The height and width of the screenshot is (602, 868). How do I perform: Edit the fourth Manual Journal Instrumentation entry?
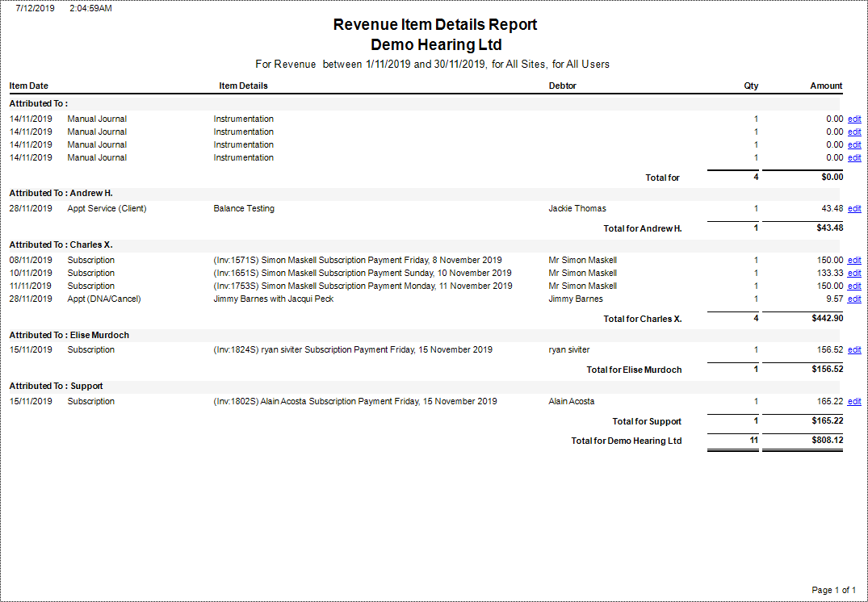[854, 157]
